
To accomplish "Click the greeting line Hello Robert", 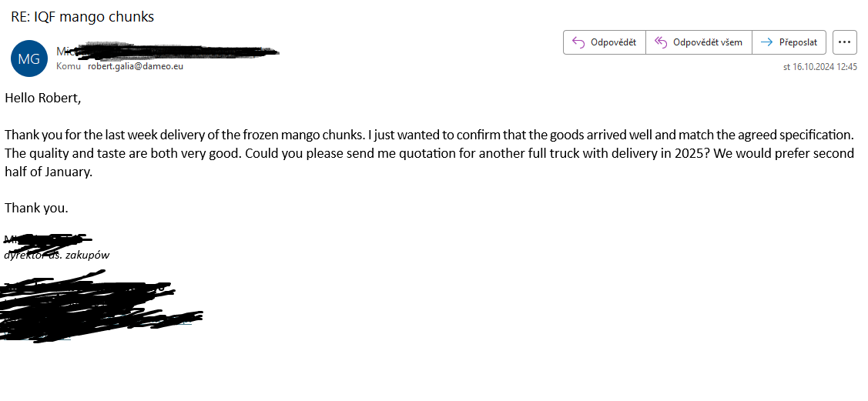I will click(42, 99).
